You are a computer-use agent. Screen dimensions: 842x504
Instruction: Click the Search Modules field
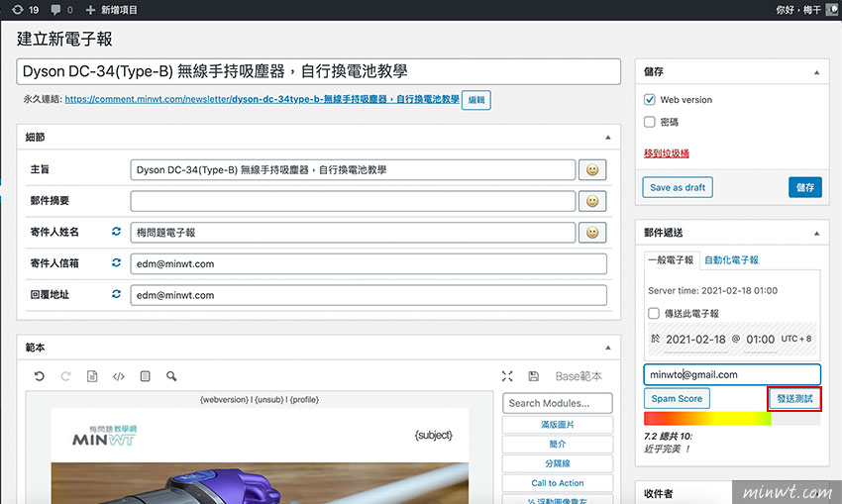(558, 403)
